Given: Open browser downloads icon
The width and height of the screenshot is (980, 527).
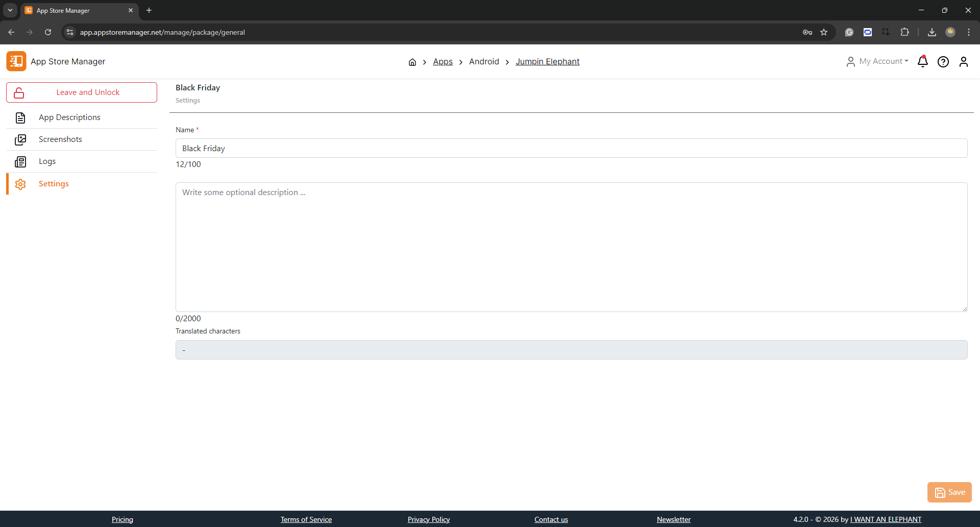Looking at the screenshot, I should [x=932, y=32].
